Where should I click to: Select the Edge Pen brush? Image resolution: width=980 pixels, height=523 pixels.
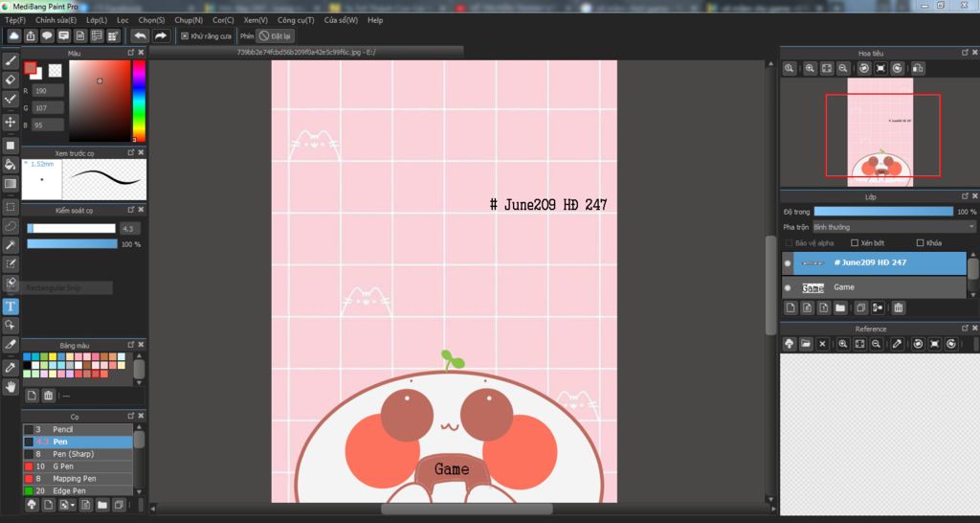pos(78,490)
